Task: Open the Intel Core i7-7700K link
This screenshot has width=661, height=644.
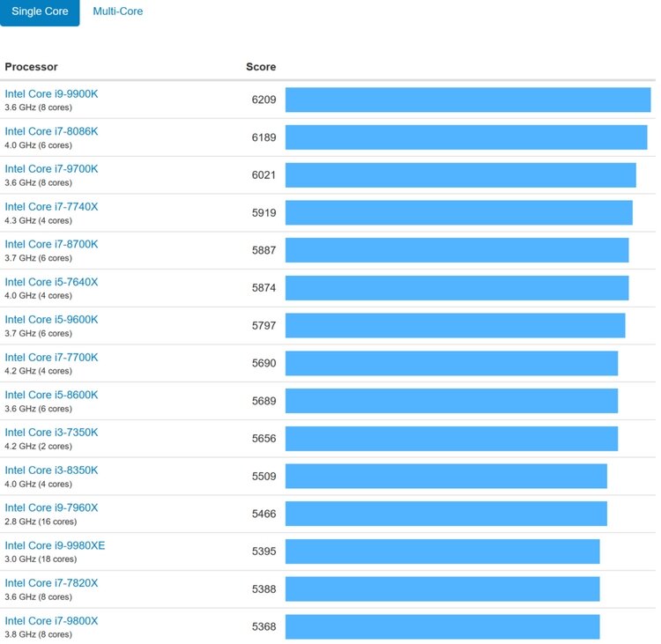Action: point(51,358)
